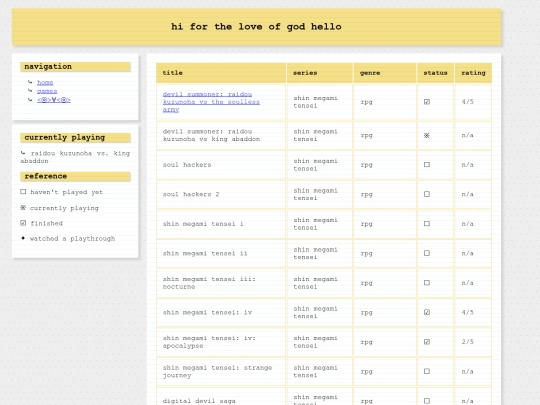Click 'devil summoner: raidou kuzunoha vs king abaddon' title

coord(211,135)
